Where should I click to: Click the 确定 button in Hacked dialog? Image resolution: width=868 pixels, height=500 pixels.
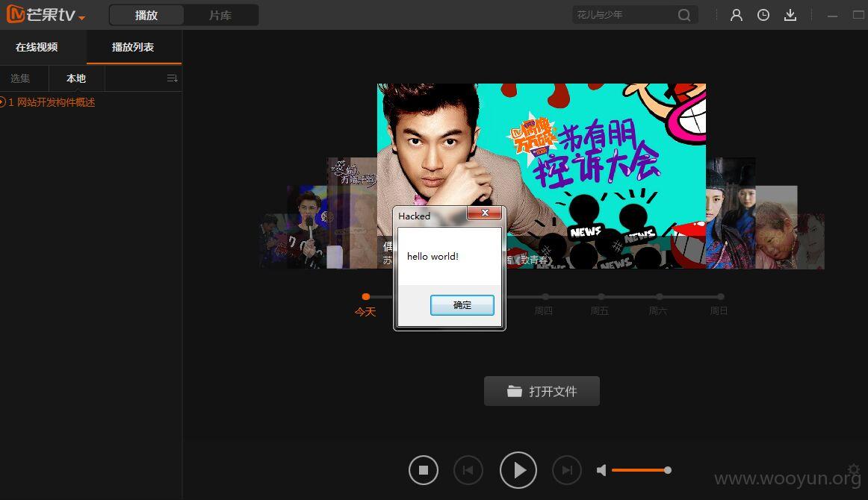(462, 305)
